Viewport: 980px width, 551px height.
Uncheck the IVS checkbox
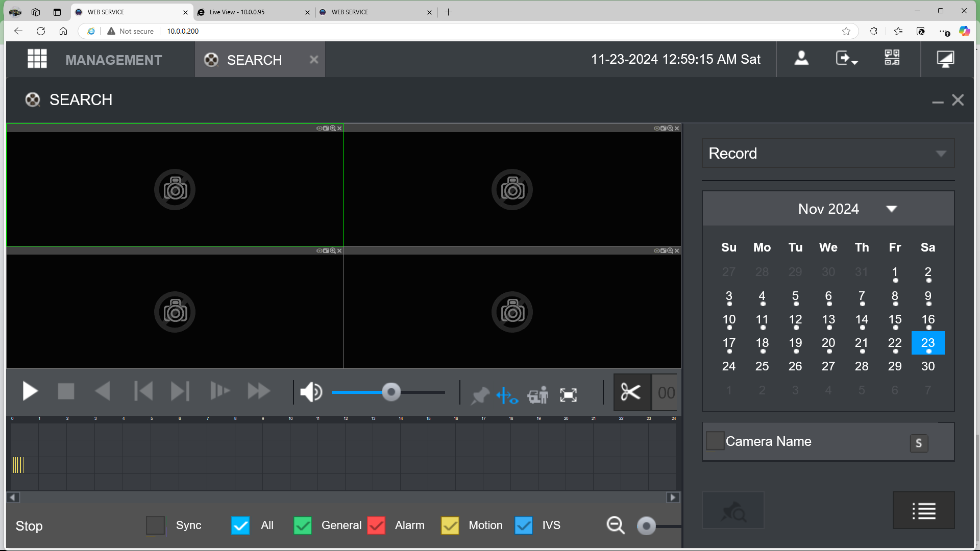[524, 525]
